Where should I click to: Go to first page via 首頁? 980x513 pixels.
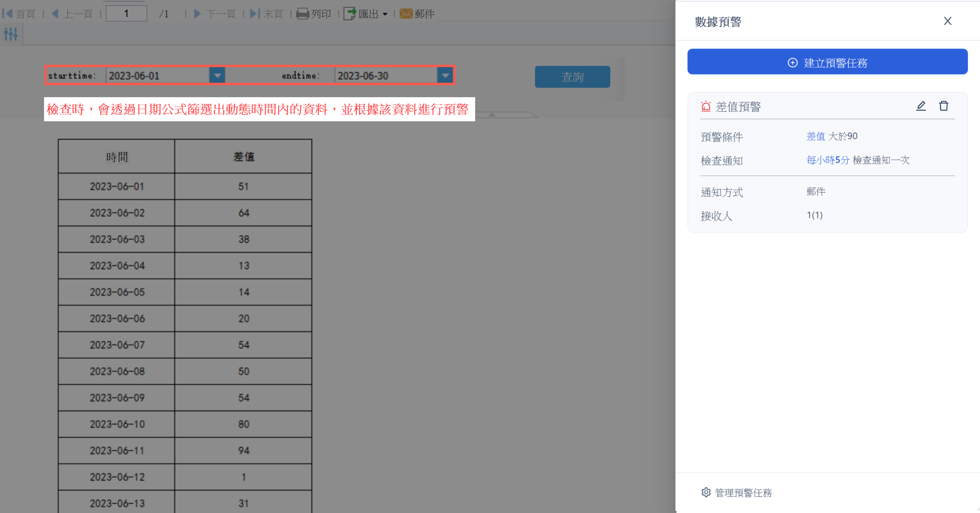tap(19, 14)
